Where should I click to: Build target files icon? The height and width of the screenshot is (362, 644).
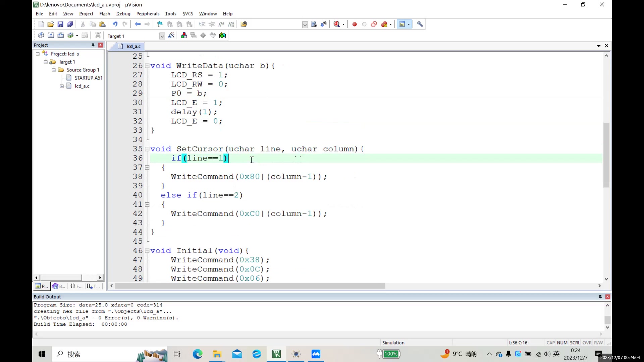point(51,35)
